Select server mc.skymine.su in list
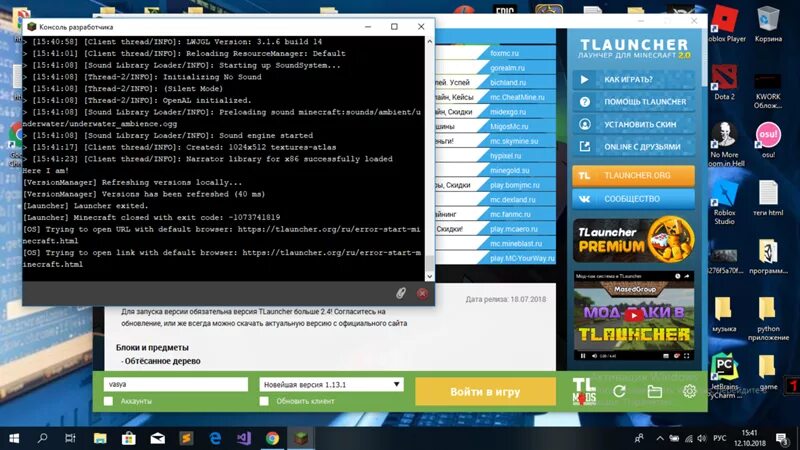Viewport: 800px width, 450px height. coord(514,141)
